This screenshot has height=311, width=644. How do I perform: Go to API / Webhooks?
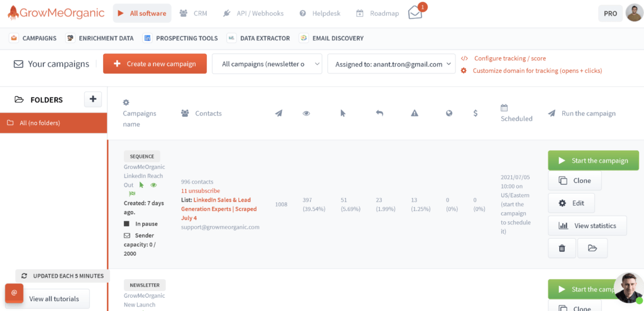point(253,13)
